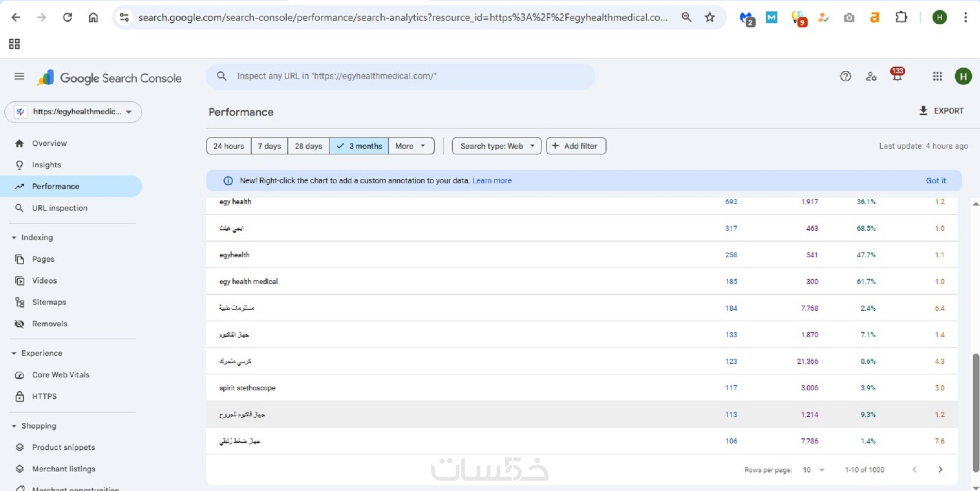
Task: Open the More date range dropdown
Action: point(411,146)
